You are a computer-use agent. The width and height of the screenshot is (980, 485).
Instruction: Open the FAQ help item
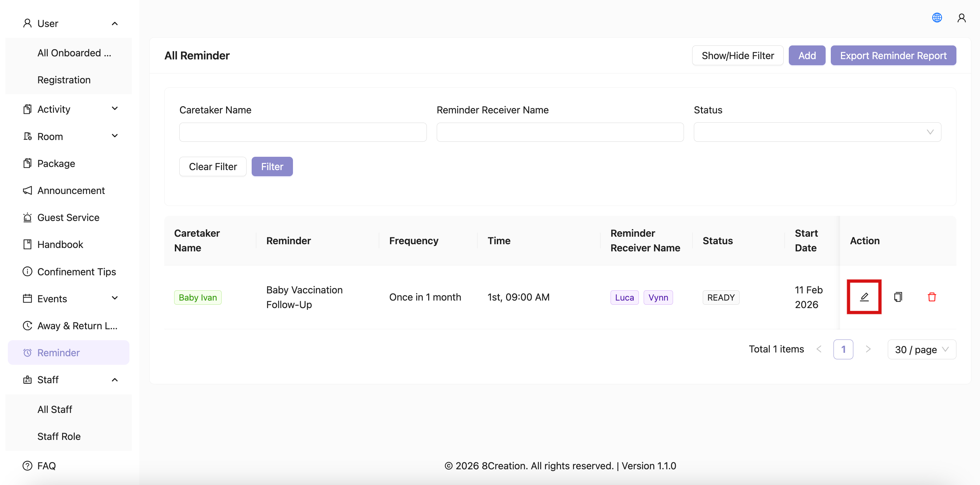coord(46,465)
